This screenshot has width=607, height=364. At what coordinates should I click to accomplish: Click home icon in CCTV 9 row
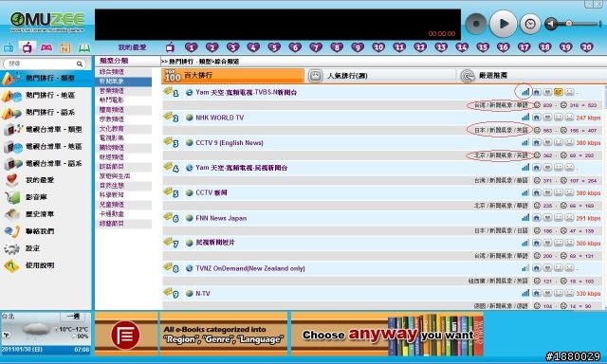click(x=537, y=142)
